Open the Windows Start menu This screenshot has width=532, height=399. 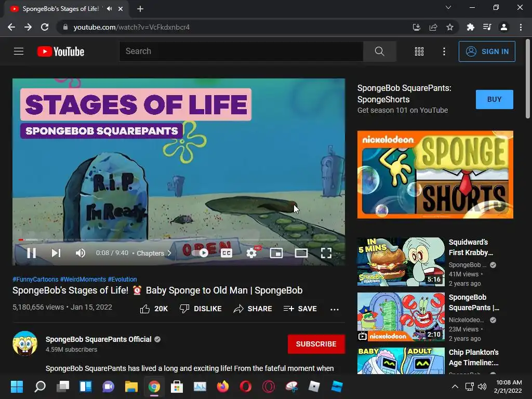pyautogui.click(x=17, y=387)
